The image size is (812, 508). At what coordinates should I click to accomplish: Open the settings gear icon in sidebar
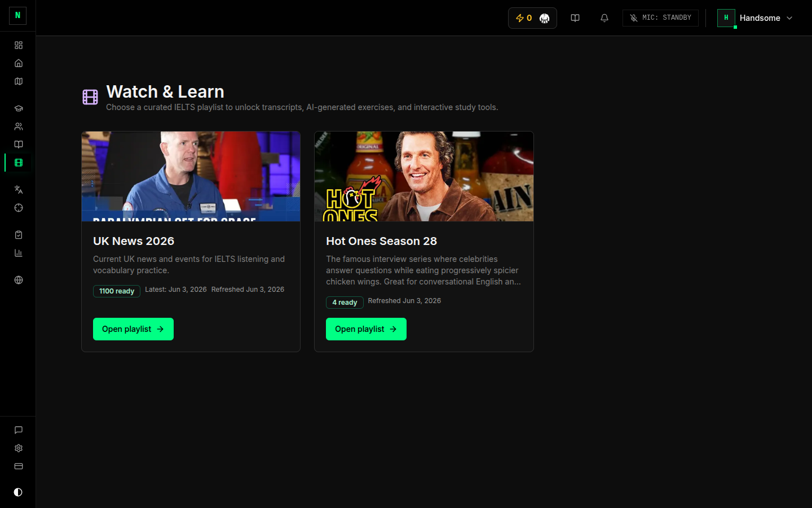click(19, 448)
